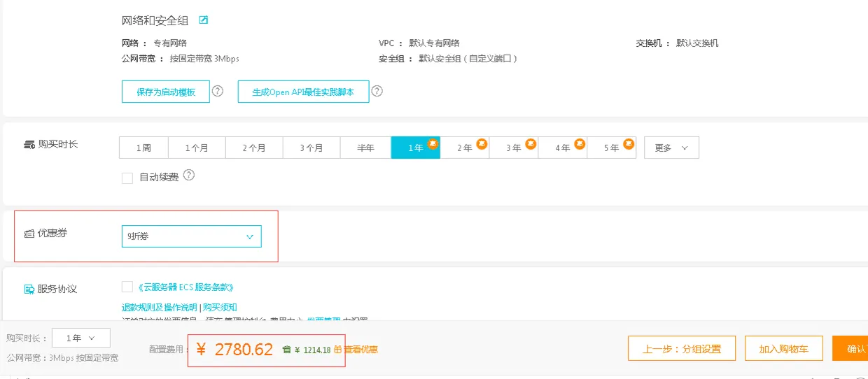Click discount badge on 1年 option

433,144
